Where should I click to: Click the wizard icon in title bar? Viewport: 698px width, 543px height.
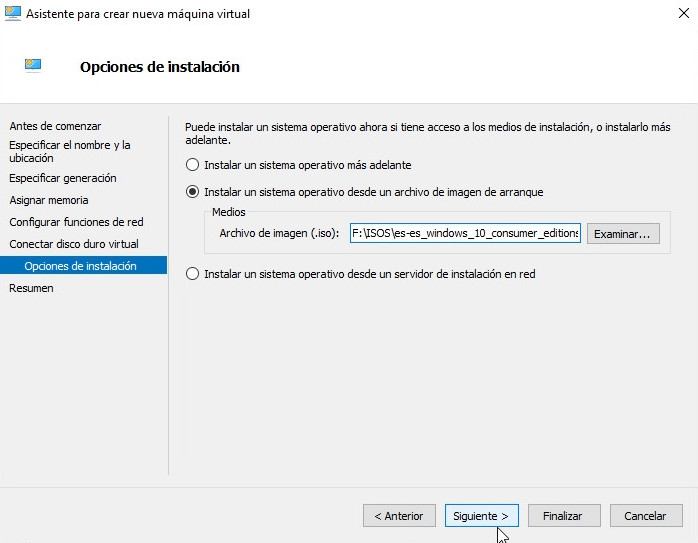13,14
